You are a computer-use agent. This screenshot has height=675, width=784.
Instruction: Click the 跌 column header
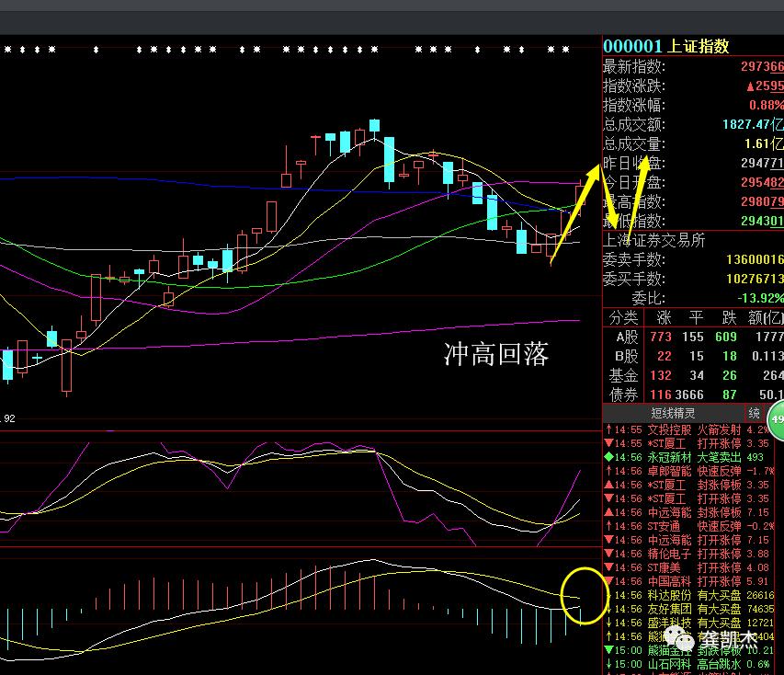pos(728,316)
